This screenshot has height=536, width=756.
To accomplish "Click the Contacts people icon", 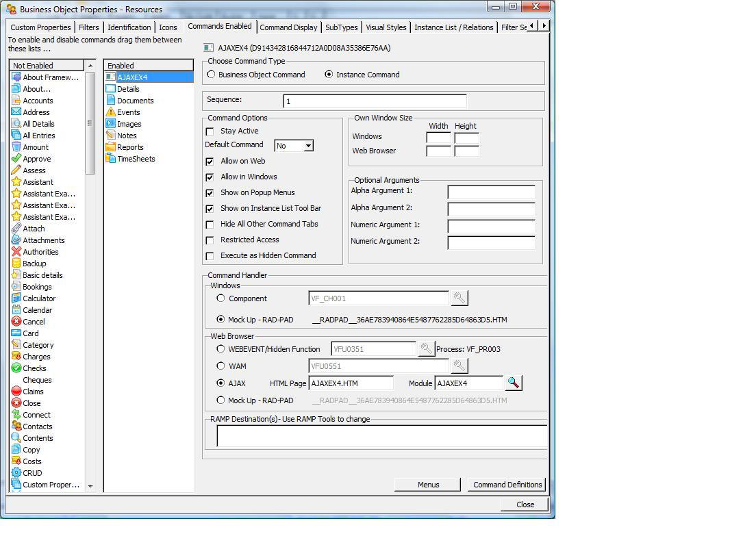I will click(x=16, y=426).
